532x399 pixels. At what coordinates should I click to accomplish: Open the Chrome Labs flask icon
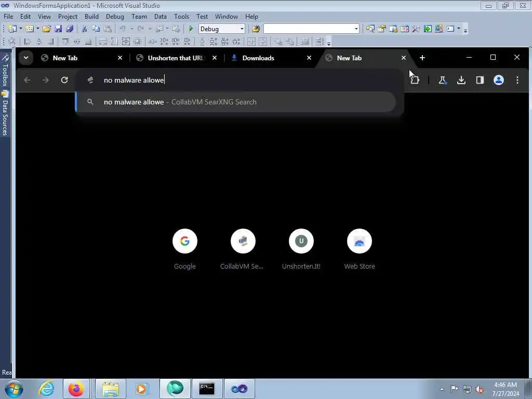point(443,80)
